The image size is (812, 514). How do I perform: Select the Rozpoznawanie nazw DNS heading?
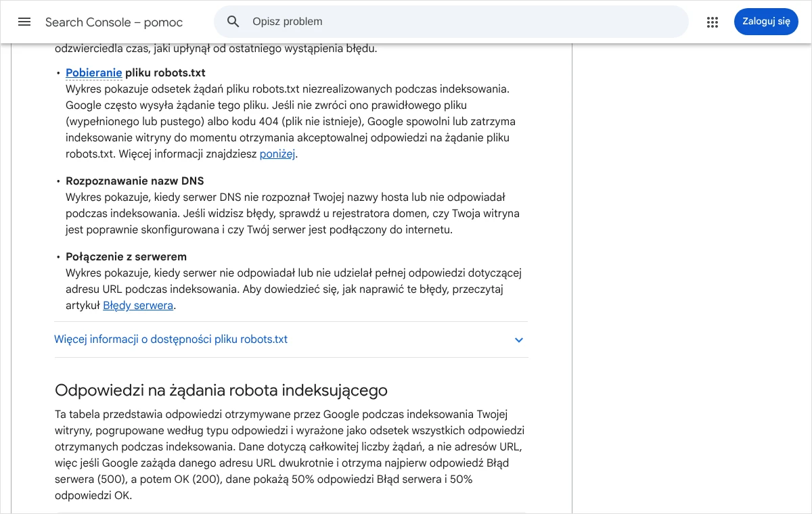(x=135, y=181)
